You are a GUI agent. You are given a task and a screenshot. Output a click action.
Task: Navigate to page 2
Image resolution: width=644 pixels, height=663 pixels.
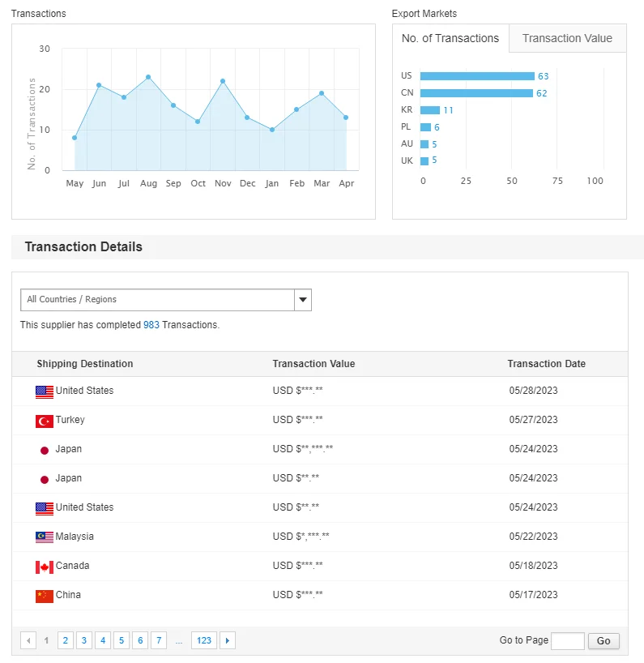click(x=65, y=641)
